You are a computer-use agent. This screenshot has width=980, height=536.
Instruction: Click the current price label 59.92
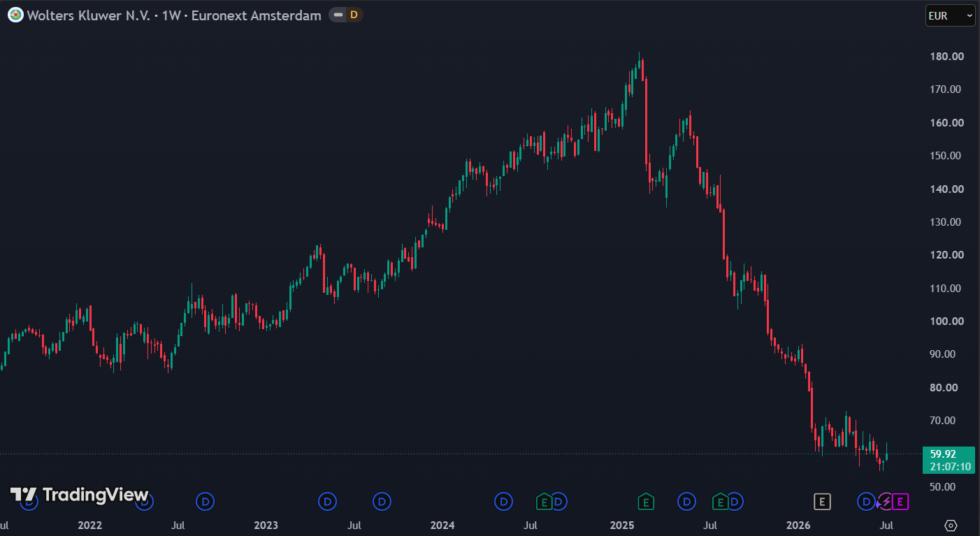[943, 454]
